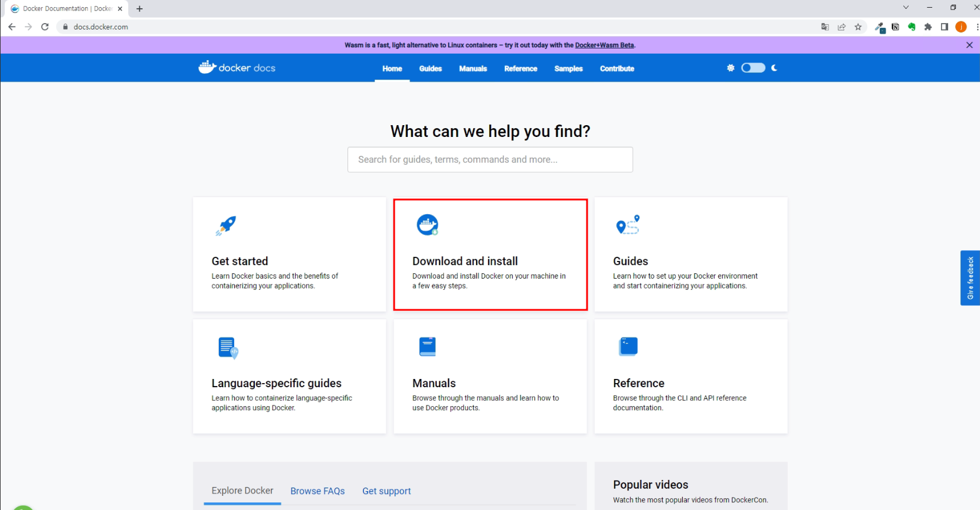The height and width of the screenshot is (510, 980).
Task: Click the search for guides input field
Action: click(x=490, y=159)
